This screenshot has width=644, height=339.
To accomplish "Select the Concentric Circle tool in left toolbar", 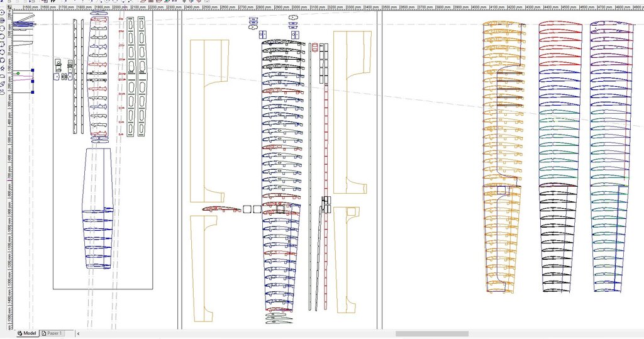I will 3,20.
